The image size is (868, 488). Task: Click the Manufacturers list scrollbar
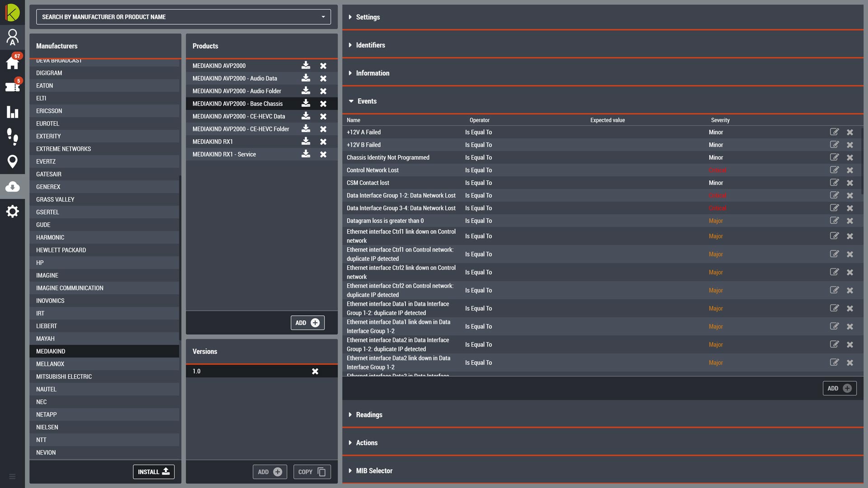tap(180, 258)
